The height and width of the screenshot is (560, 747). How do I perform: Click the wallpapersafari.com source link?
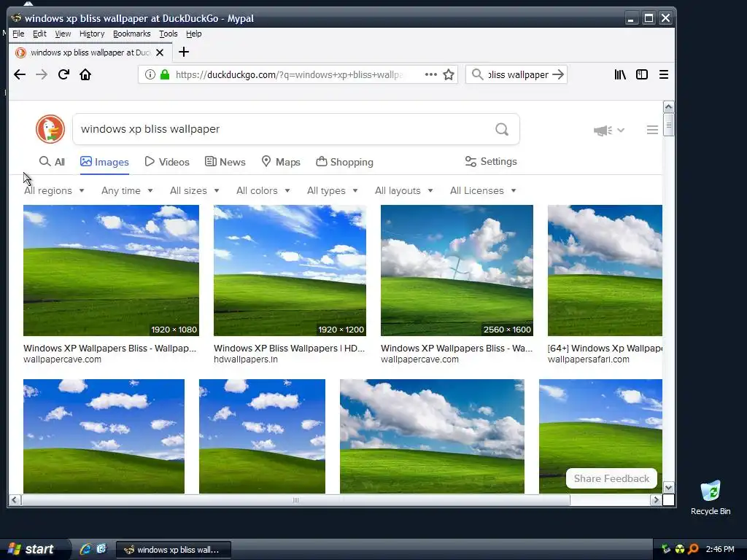(589, 359)
